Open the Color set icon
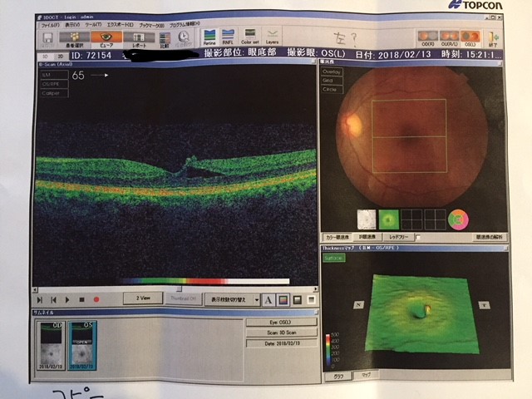The image size is (532, 399). tap(250, 37)
